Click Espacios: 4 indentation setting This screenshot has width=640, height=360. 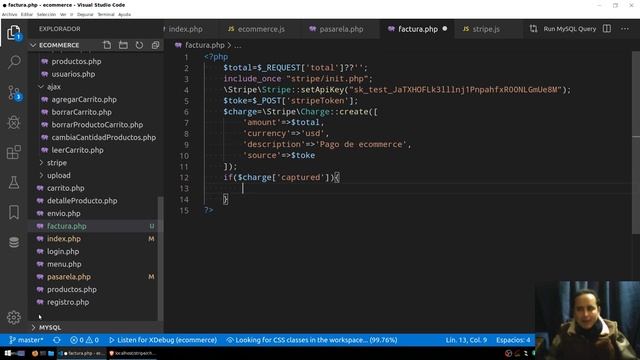pyautogui.click(x=513, y=340)
